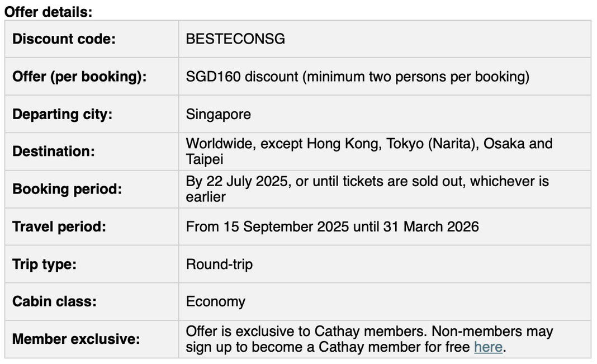Click the 'Trip type:' label
597x364 pixels.
click(x=44, y=264)
